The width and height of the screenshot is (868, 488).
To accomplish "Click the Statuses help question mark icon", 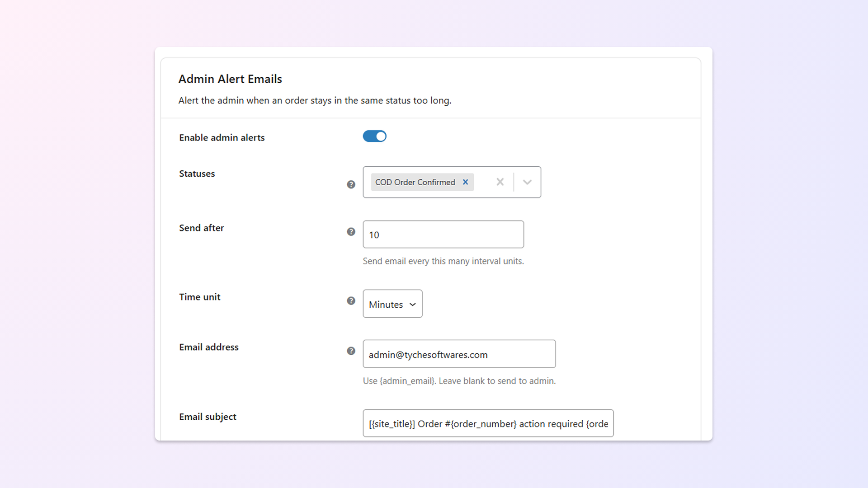I will click(351, 184).
